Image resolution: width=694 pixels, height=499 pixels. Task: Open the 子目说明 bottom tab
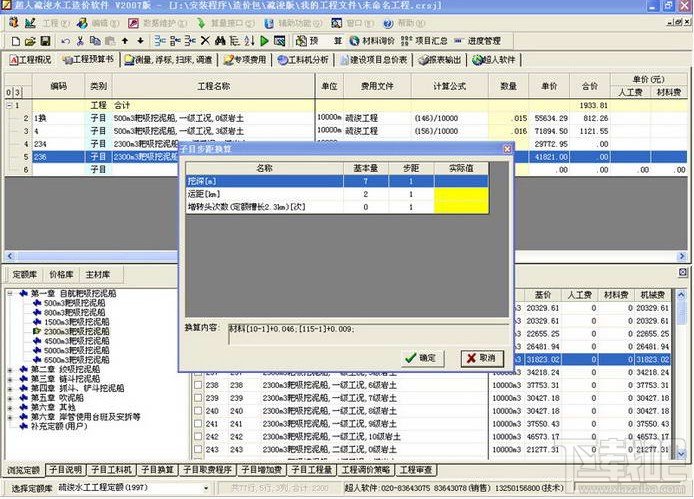coord(66,470)
